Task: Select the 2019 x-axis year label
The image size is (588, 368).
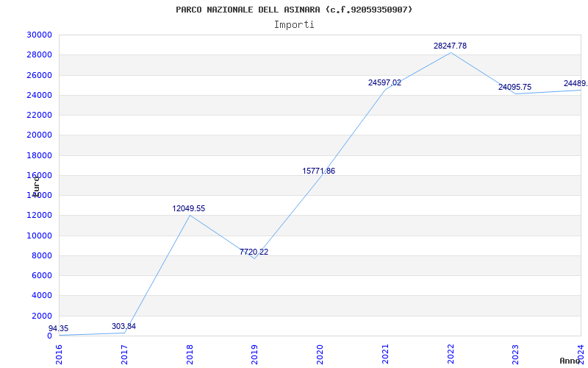Action: click(x=254, y=354)
